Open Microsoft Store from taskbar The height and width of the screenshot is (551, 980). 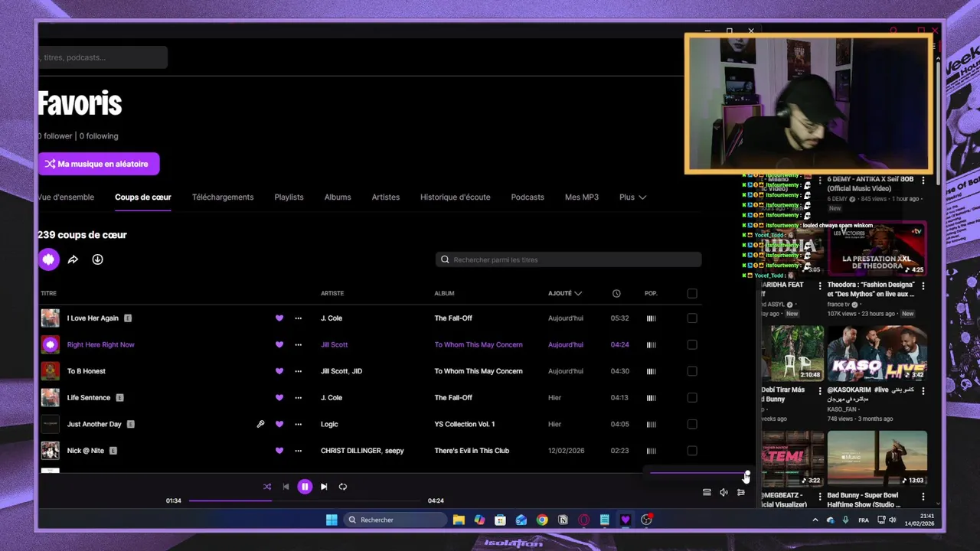pyautogui.click(x=500, y=520)
